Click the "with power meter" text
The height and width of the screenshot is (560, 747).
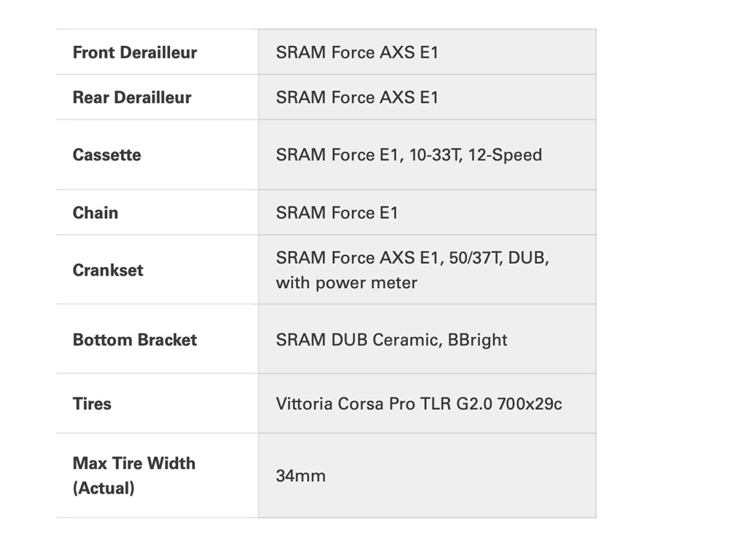[x=347, y=283]
